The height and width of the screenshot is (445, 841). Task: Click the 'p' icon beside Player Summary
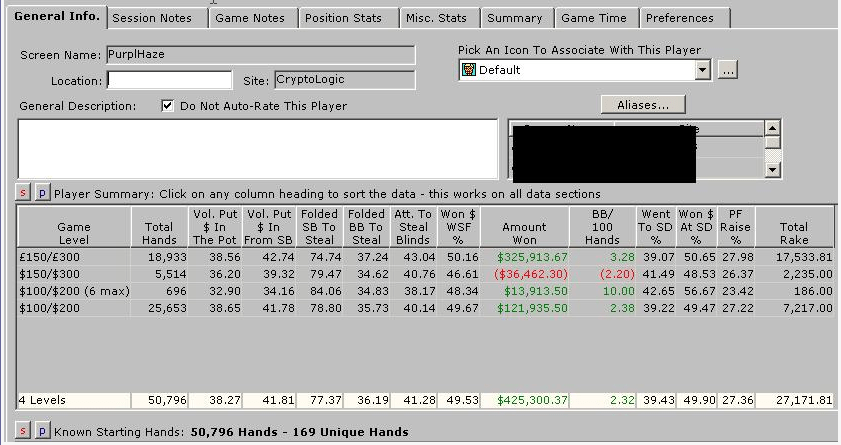42,192
